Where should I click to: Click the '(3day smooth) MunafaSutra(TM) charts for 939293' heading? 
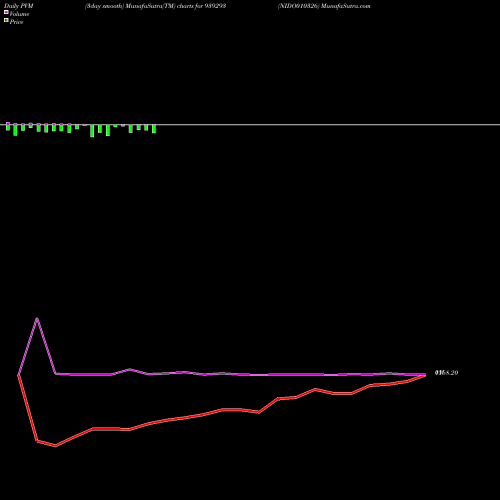click(x=155, y=6)
